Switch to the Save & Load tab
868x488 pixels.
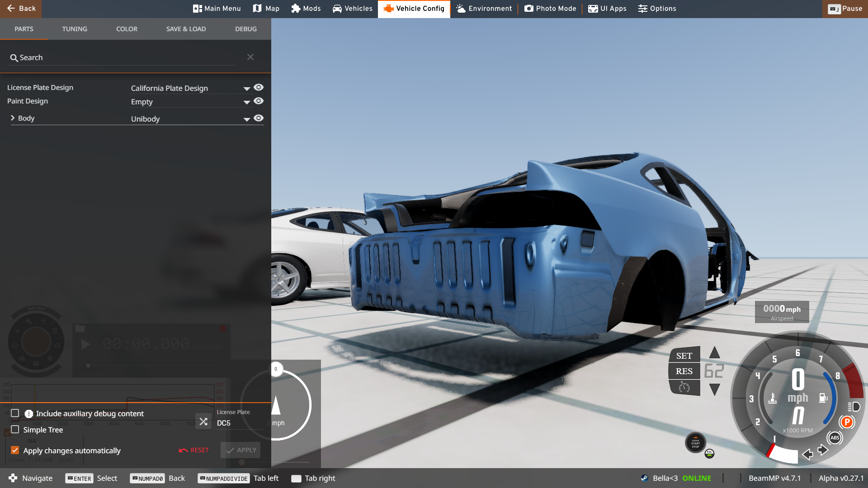(x=186, y=29)
